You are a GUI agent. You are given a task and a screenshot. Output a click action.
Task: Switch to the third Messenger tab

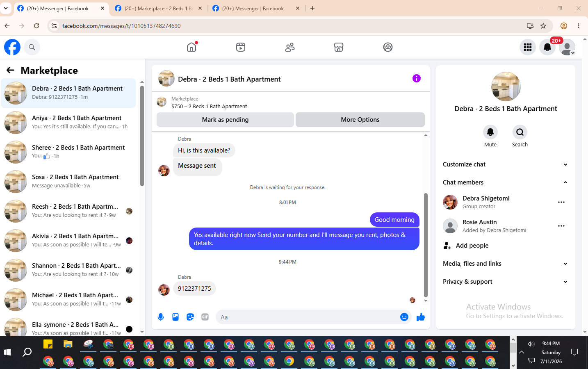[x=256, y=8]
